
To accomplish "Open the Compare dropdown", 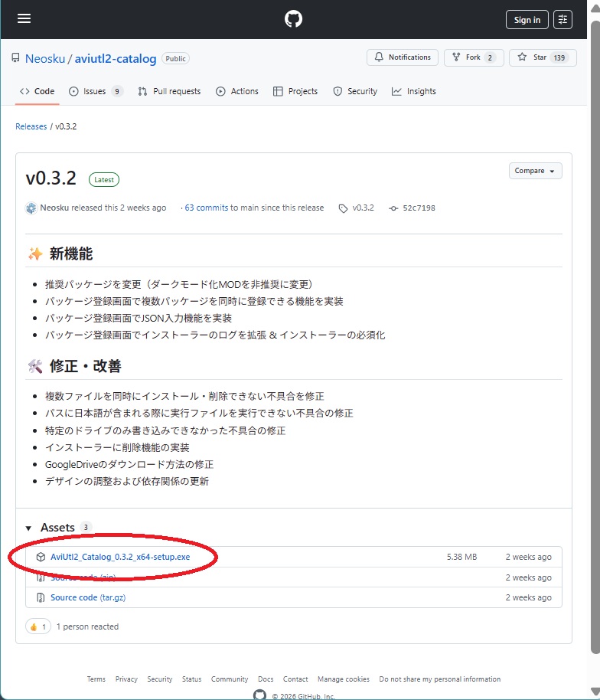I will pyautogui.click(x=535, y=171).
